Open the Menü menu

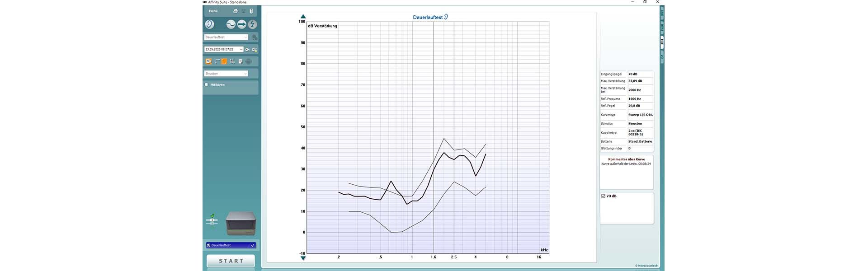tap(213, 11)
